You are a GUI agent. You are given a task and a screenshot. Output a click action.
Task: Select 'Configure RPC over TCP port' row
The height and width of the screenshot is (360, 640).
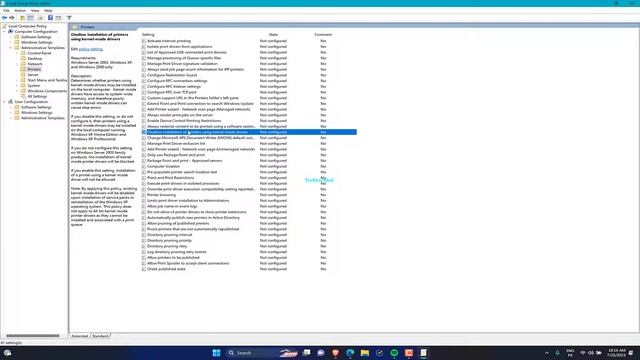(x=249, y=92)
